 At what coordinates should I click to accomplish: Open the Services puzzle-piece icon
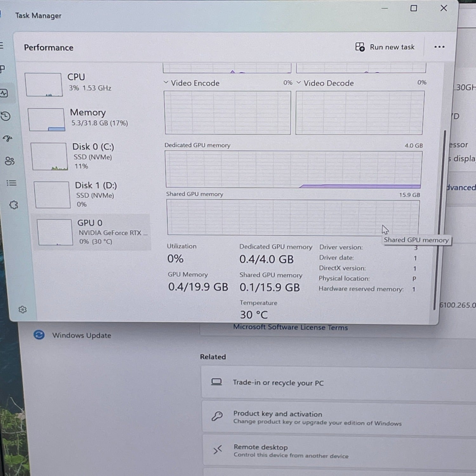(x=14, y=205)
